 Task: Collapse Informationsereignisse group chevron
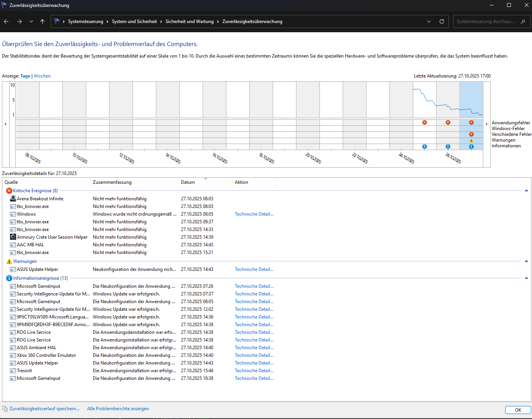[526, 278]
